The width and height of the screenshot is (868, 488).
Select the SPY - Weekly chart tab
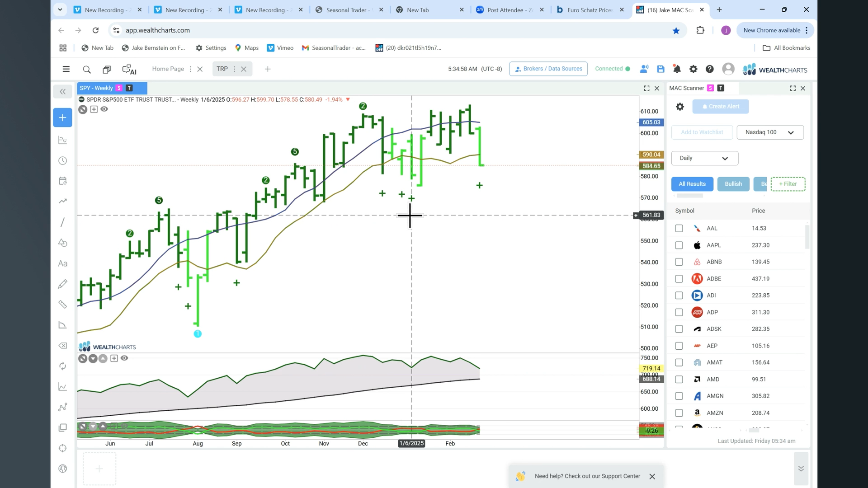112,88
